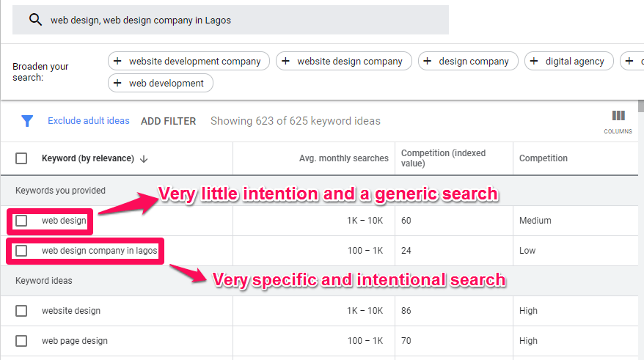Add the digital agency suggestion chip
This screenshot has height=360, width=644.
(x=568, y=62)
